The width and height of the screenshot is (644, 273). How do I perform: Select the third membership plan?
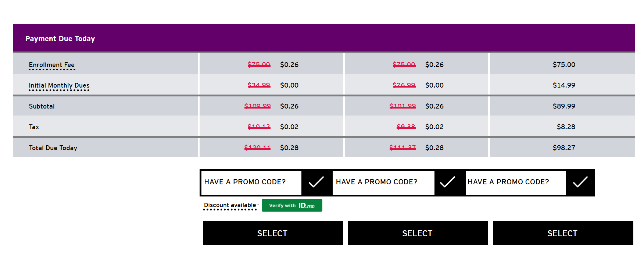tap(563, 233)
